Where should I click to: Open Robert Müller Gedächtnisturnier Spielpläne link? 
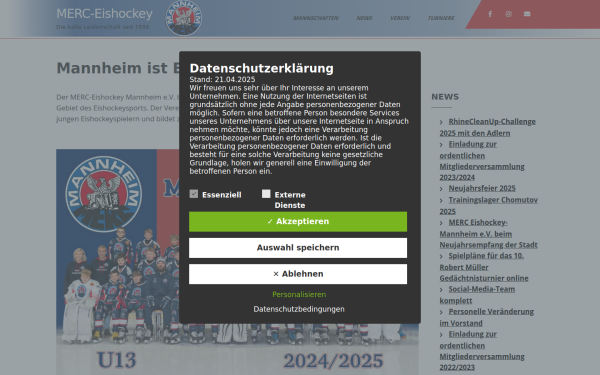coord(484,267)
